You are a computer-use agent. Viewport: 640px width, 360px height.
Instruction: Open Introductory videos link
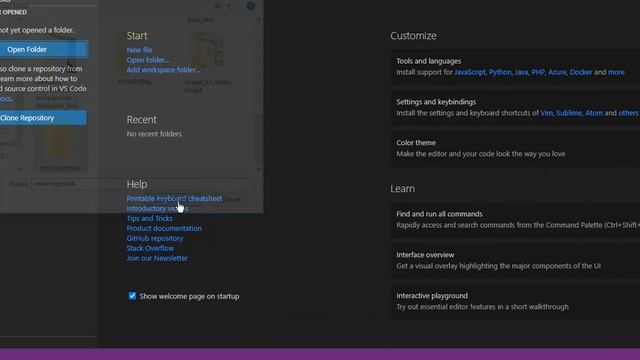[157, 209]
